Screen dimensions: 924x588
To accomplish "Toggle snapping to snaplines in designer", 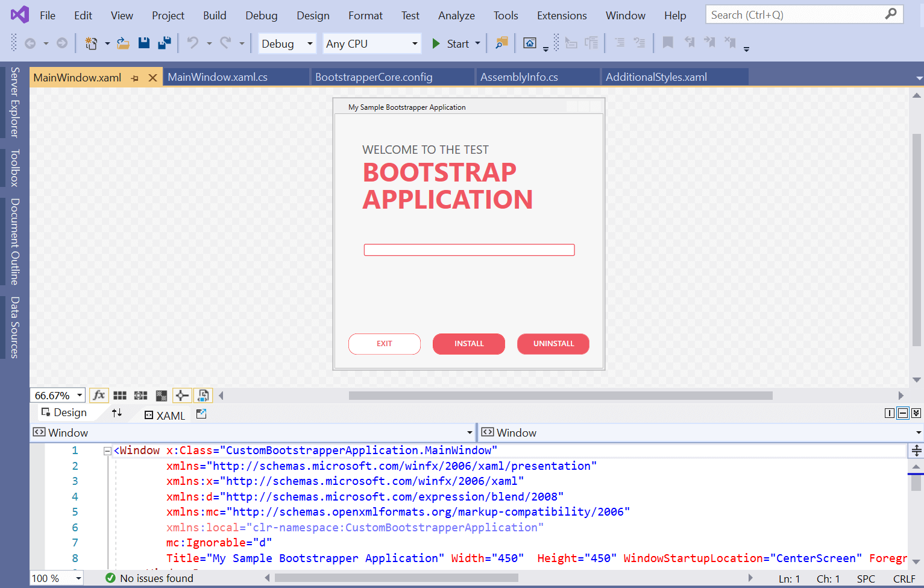I will click(x=181, y=396).
